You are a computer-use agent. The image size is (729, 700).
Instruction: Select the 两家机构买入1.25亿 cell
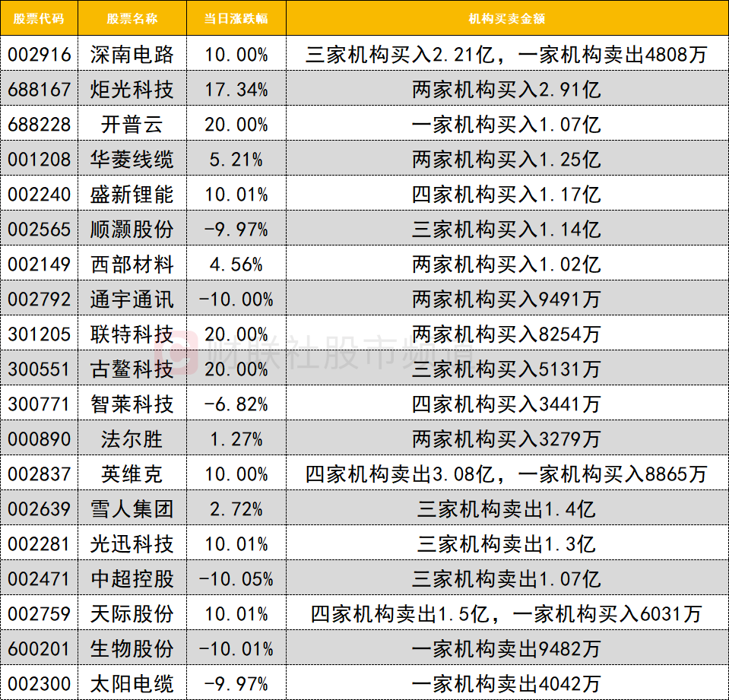pyautogui.click(x=506, y=160)
